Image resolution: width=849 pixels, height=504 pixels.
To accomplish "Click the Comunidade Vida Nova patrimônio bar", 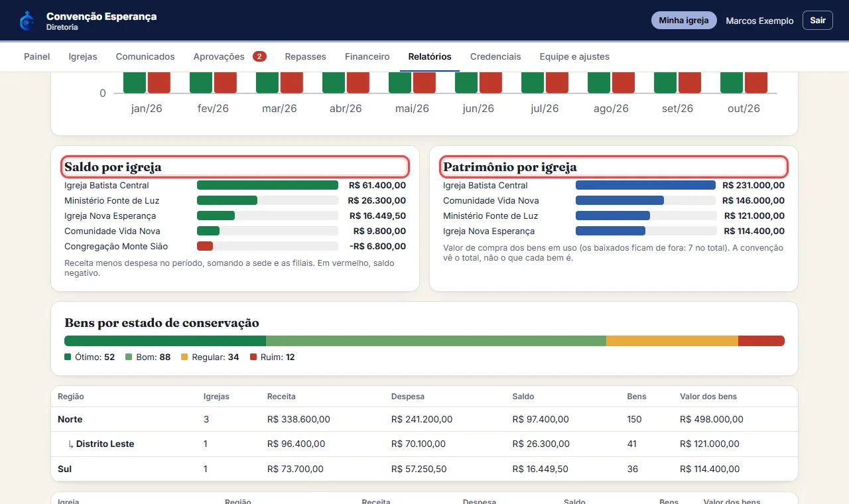I will tap(620, 200).
